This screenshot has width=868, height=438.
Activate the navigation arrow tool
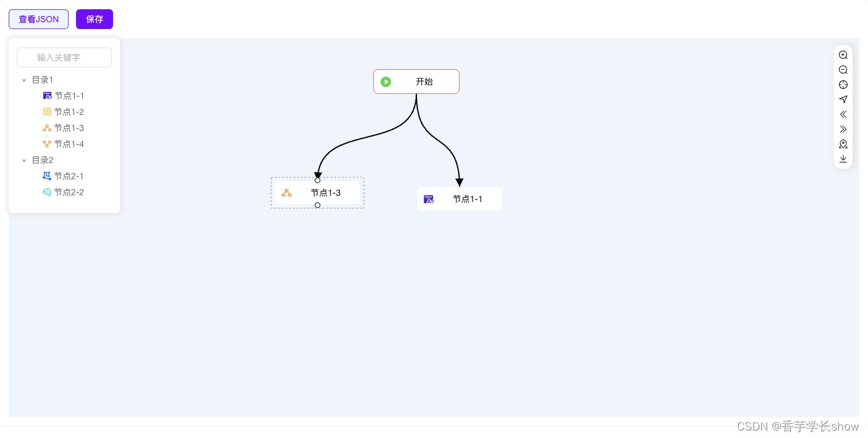click(x=843, y=99)
